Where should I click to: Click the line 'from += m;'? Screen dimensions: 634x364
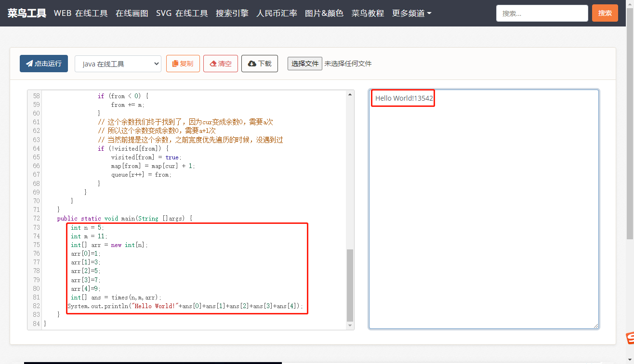[128, 104]
